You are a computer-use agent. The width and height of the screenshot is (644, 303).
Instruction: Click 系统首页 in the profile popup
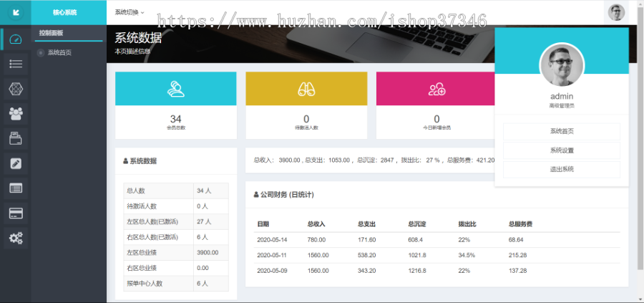pos(562,132)
